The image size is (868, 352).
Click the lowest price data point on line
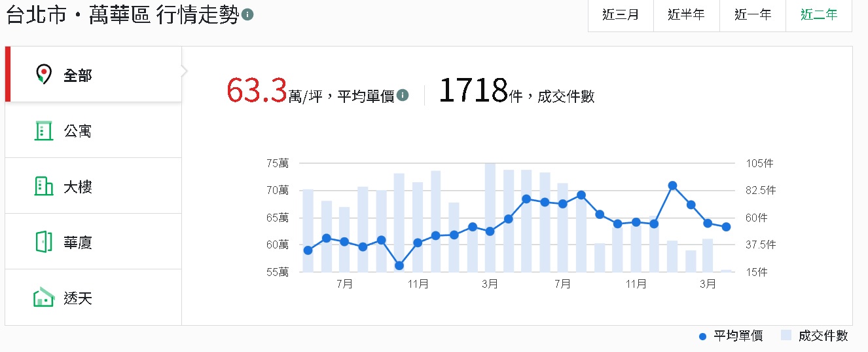399,265
